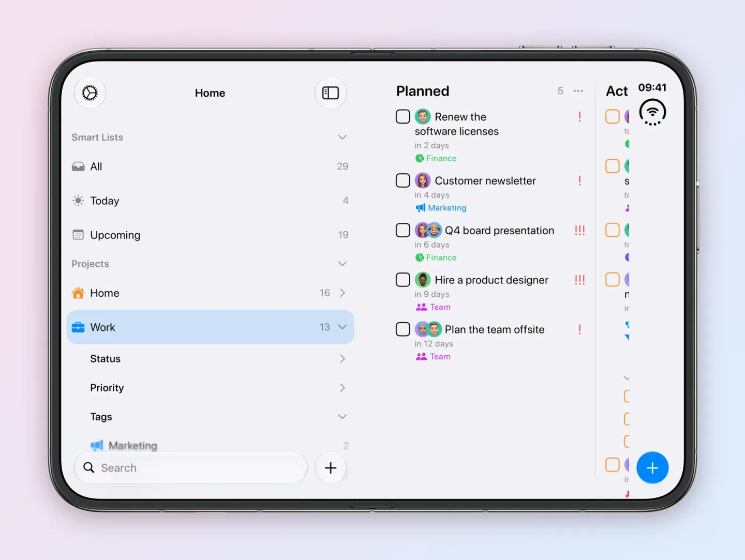Viewport: 745px width, 560px height.
Task: Select the Work project
Action: (210, 327)
